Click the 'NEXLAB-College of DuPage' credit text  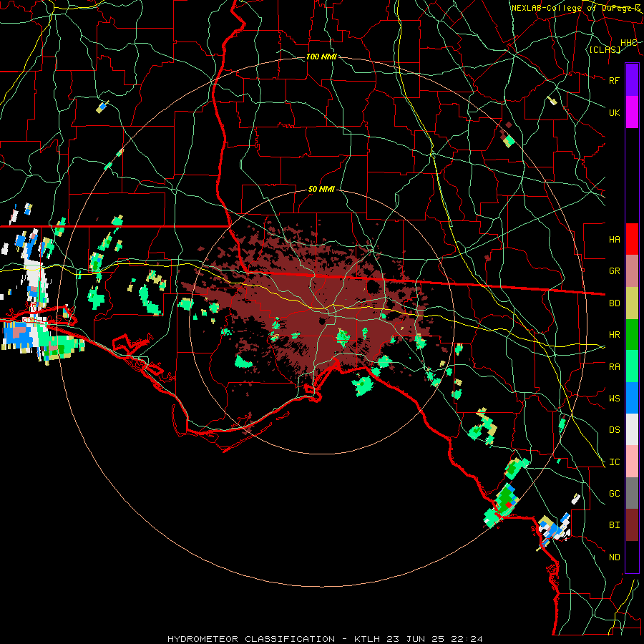pyautogui.click(x=573, y=8)
